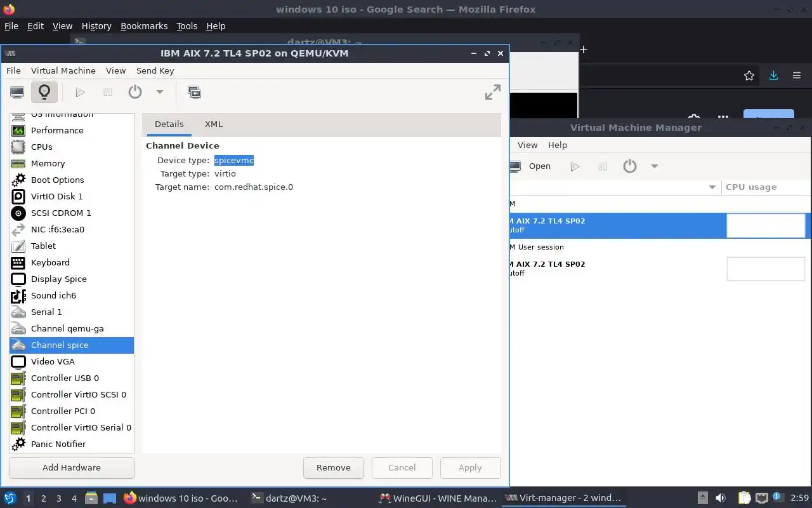Select Serial 1 device

(x=72, y=312)
